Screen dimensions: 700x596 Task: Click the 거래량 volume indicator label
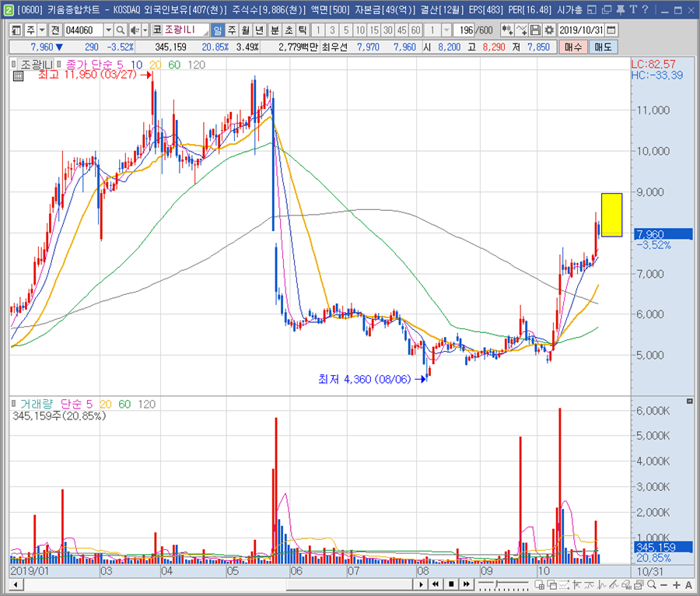pyautogui.click(x=37, y=405)
